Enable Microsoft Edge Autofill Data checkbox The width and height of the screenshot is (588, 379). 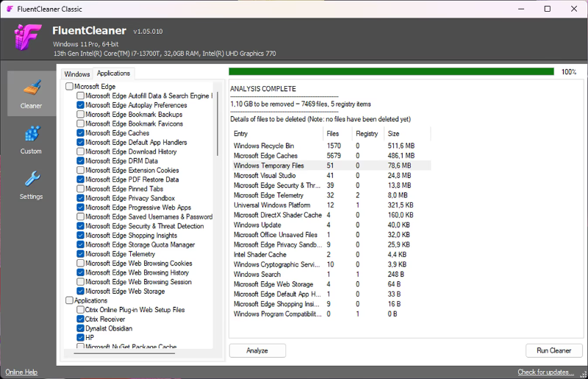pos(80,96)
